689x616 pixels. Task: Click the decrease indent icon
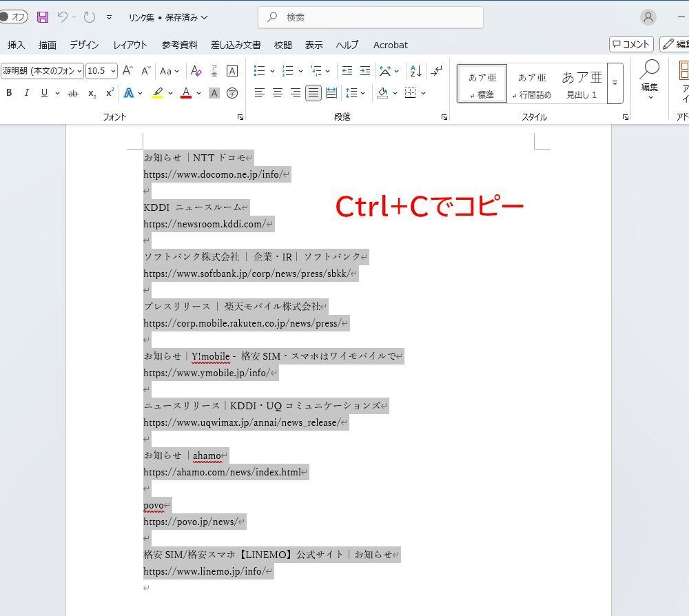coord(347,71)
